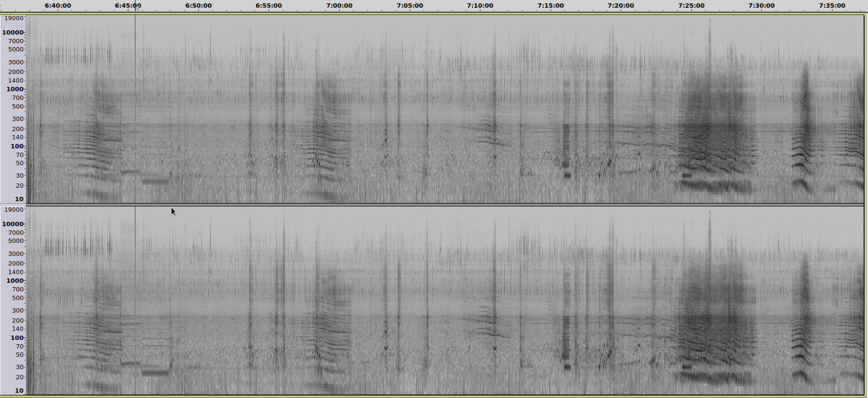This screenshot has height=398, width=868.
Task: Click the 6:40:00 mark on timeline ruler
Action: pyautogui.click(x=58, y=6)
